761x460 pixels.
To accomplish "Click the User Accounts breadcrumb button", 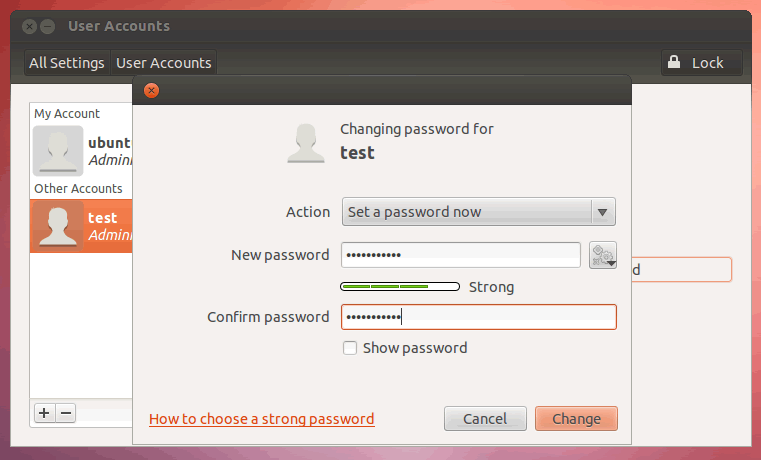I will [x=164, y=63].
